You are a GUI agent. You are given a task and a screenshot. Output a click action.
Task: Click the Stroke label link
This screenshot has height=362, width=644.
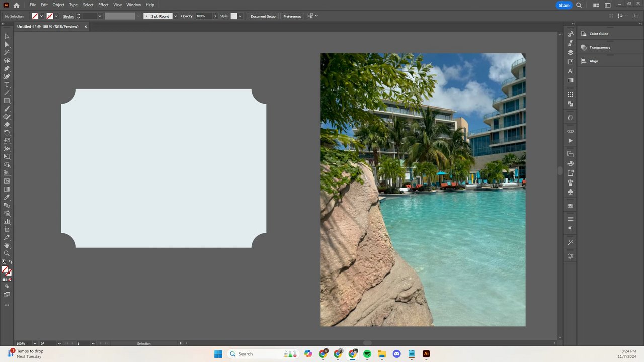[68, 16]
